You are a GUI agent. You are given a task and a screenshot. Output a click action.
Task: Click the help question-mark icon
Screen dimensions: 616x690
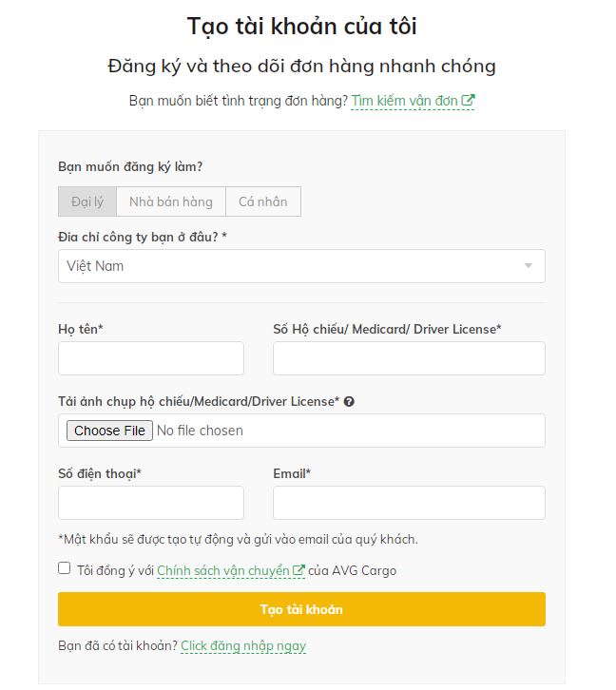(349, 402)
